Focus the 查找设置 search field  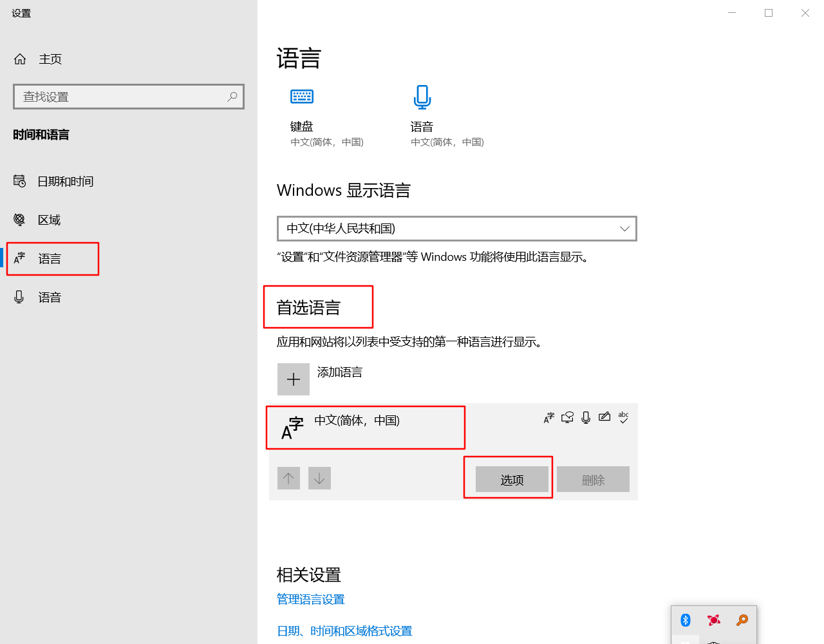click(129, 97)
